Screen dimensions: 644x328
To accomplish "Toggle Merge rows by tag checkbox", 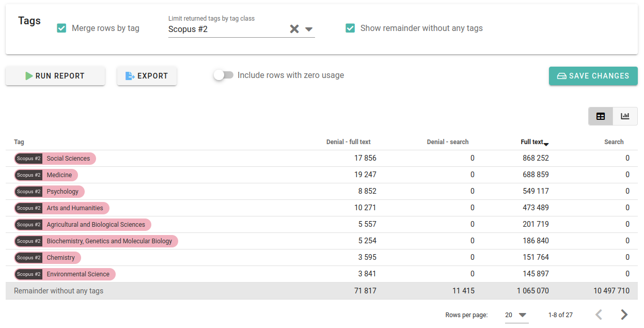I will coord(61,28).
